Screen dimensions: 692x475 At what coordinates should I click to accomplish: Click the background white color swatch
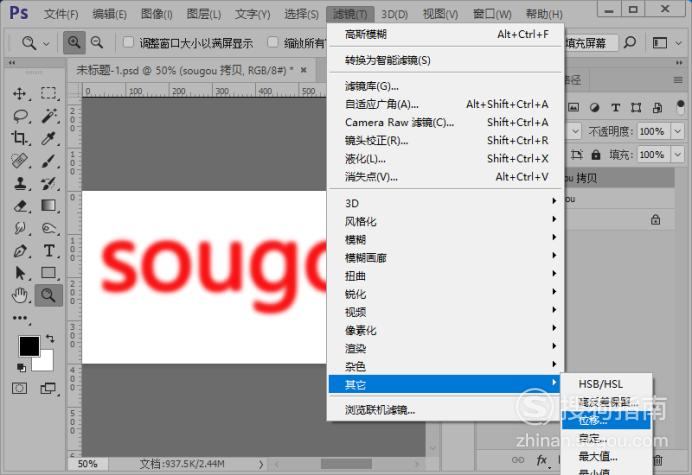coord(46,363)
